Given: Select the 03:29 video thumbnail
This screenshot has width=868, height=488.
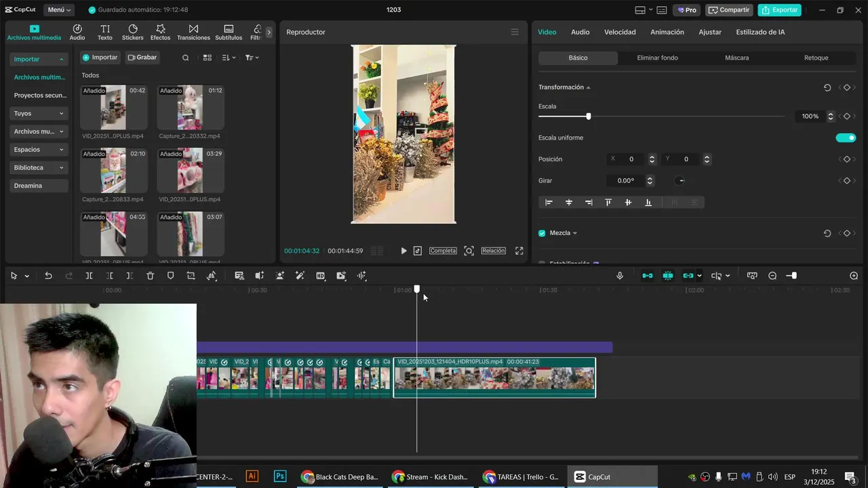Looking at the screenshot, I should pyautogui.click(x=191, y=171).
